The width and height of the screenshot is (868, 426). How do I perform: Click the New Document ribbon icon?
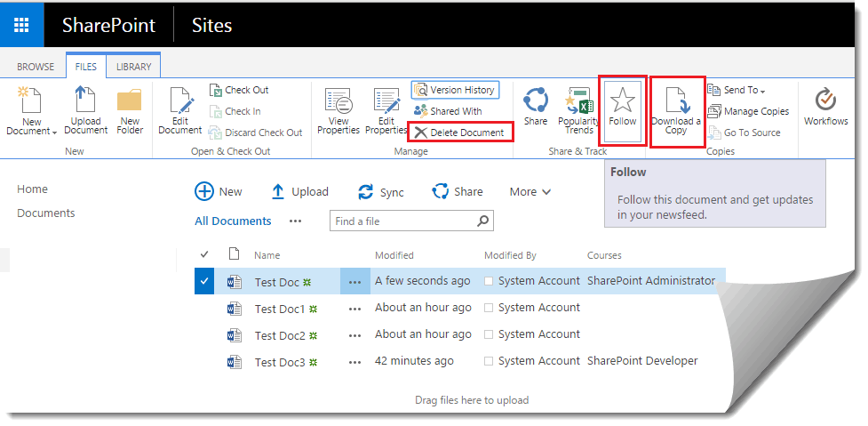point(31,100)
